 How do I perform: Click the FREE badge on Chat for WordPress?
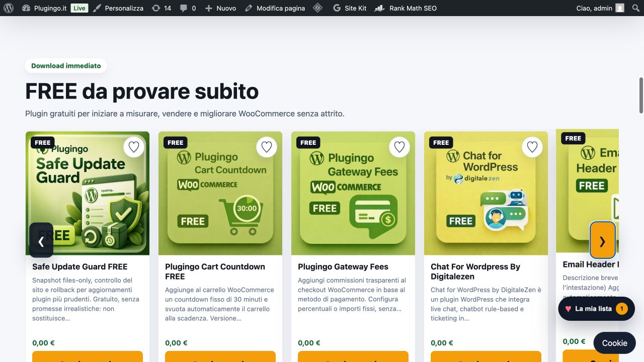[x=441, y=142]
